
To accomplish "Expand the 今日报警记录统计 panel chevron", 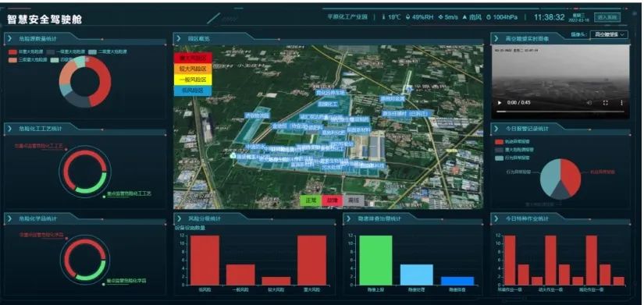I will 496,129.
